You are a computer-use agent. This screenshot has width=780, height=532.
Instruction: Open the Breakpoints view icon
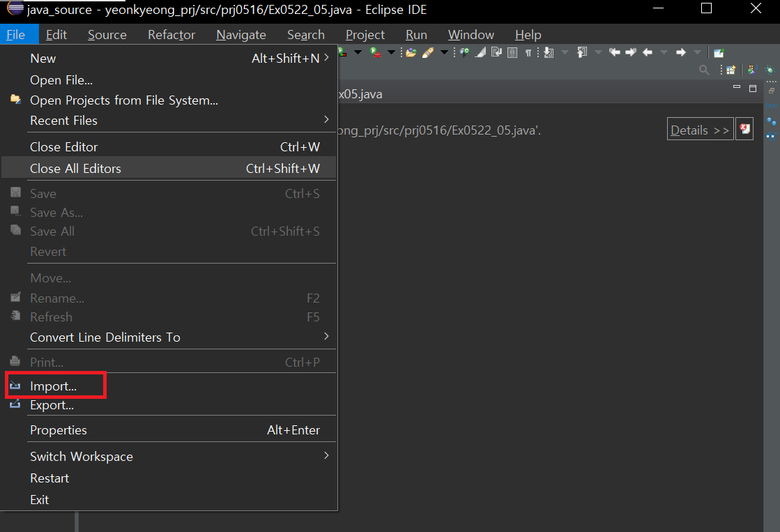tap(772, 121)
